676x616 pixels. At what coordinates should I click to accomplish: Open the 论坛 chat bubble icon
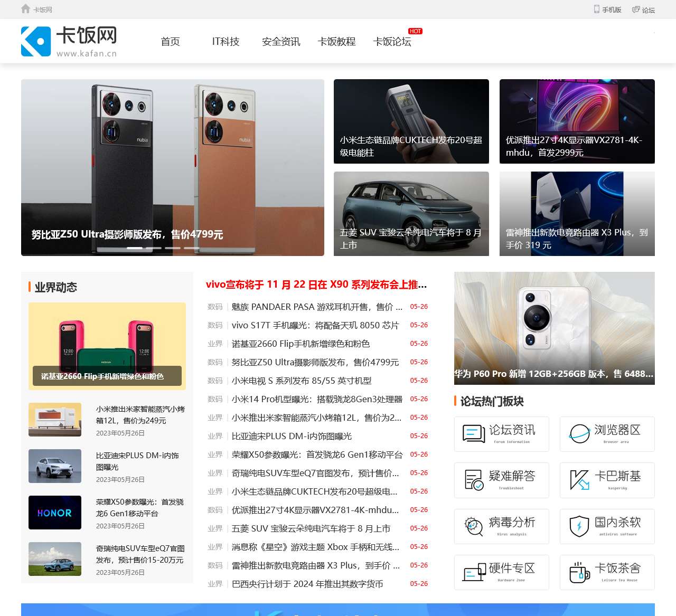click(636, 10)
